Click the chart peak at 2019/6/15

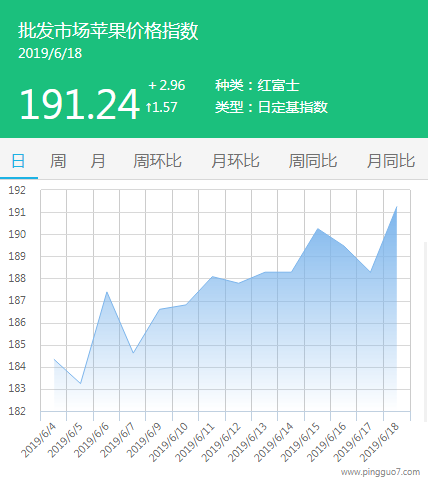318,229
